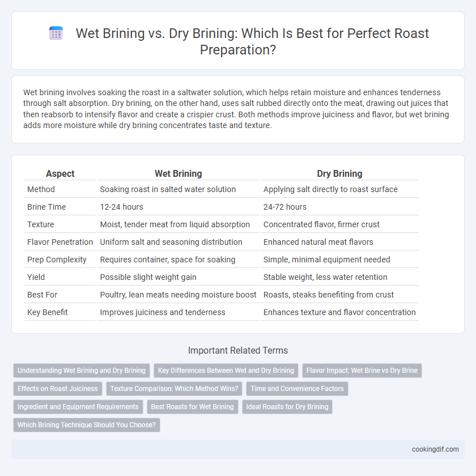Open Ingredient and Equipment Requirements tag
Viewport: 476px width, 476px height.
78,407
